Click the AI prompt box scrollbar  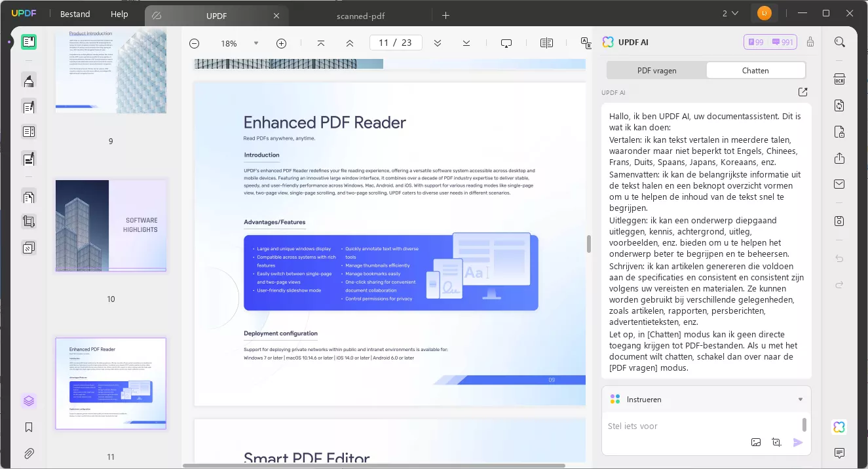[x=804, y=425]
